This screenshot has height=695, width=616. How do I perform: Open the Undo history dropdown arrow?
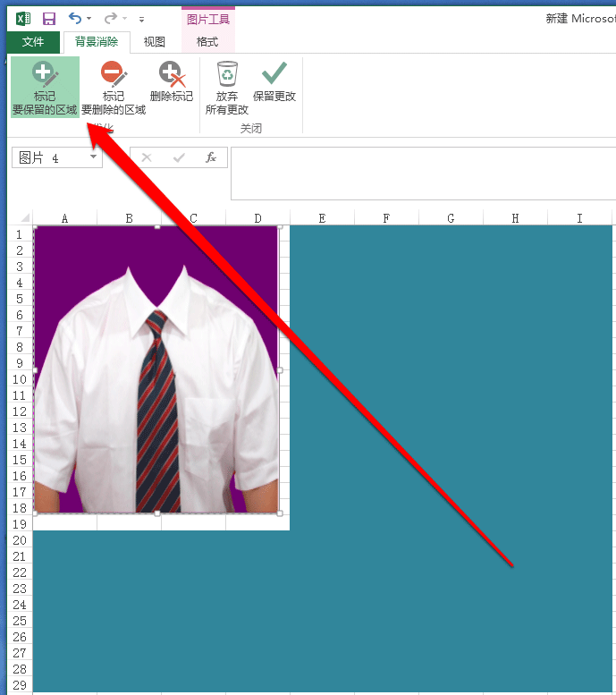coord(89,19)
